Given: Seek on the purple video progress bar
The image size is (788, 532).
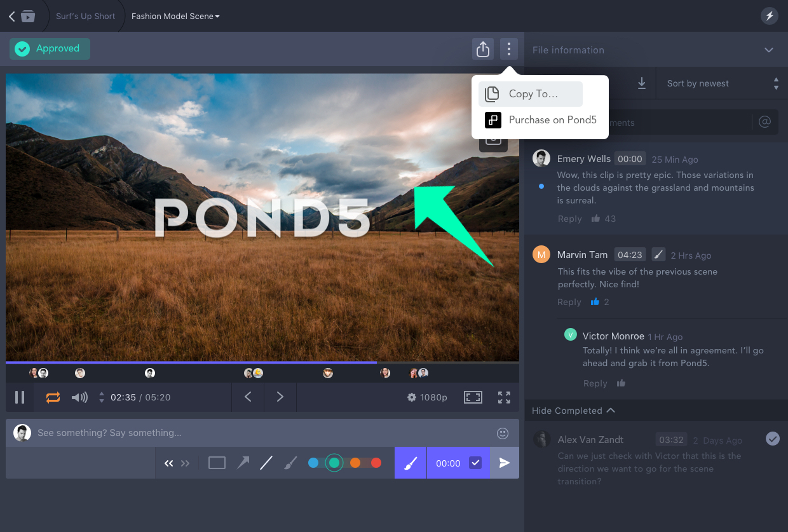Looking at the screenshot, I should 191,362.
